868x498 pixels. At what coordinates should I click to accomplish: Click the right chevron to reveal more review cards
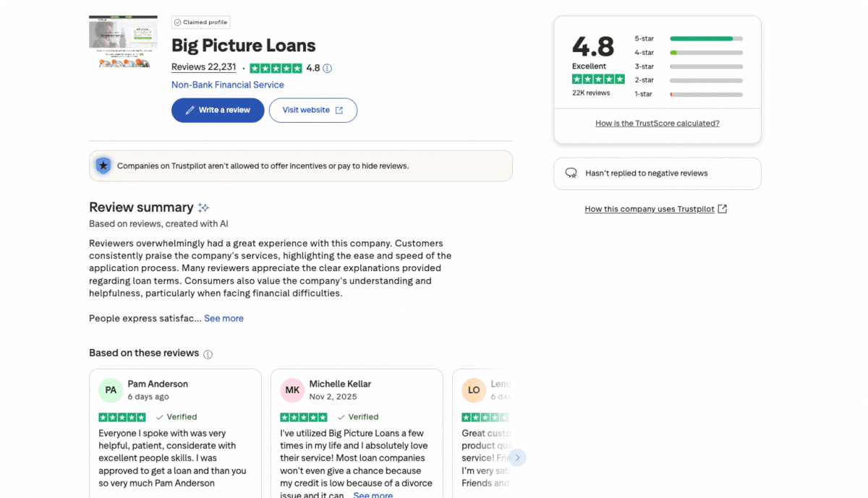pyautogui.click(x=517, y=458)
